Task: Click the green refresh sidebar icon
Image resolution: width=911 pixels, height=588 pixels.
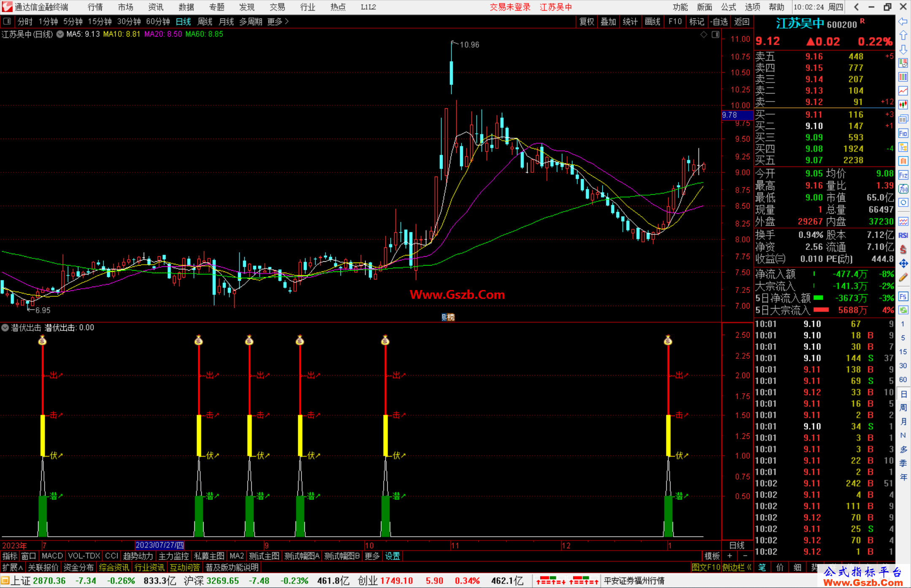Action: (x=903, y=310)
